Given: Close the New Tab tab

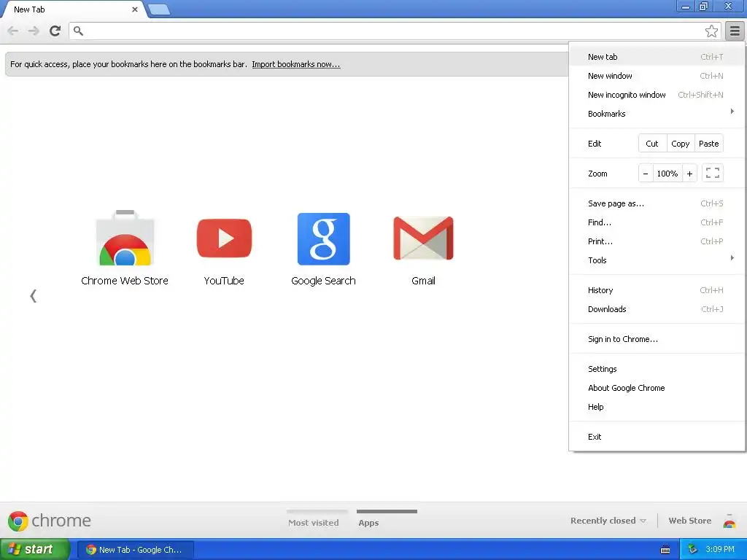Looking at the screenshot, I should pyautogui.click(x=135, y=9).
